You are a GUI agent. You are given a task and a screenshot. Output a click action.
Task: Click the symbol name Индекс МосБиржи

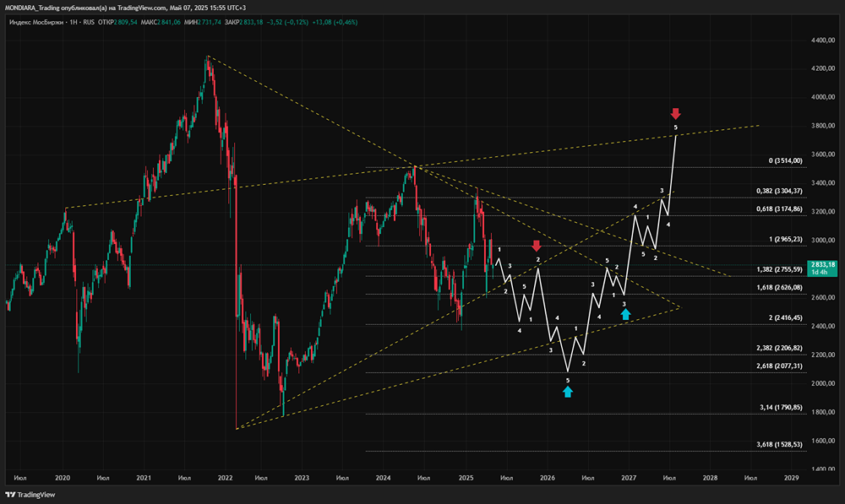35,23
